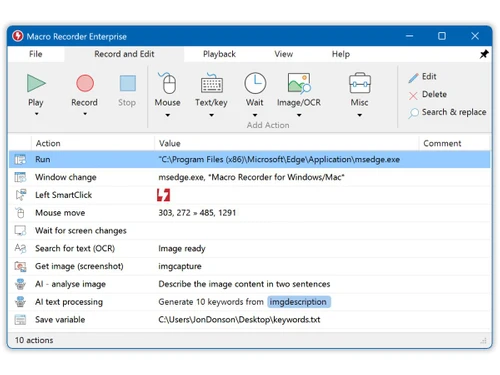Select the '303, 272 » 485, 1291' value
This screenshot has height=375, width=500.
197,213
